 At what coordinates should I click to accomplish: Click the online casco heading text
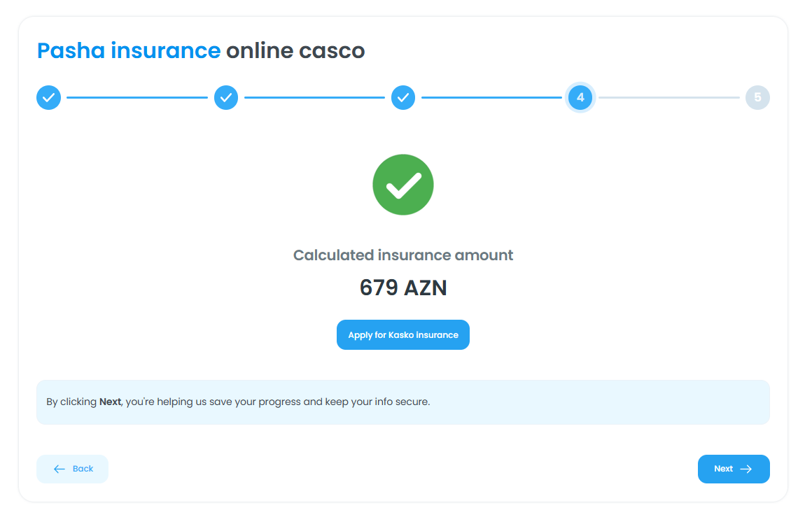295,51
